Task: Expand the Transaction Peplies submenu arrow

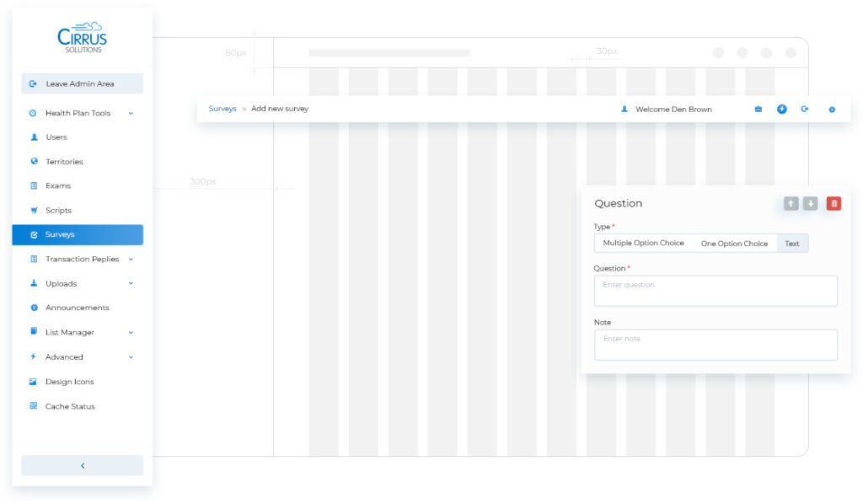Action: point(131,259)
